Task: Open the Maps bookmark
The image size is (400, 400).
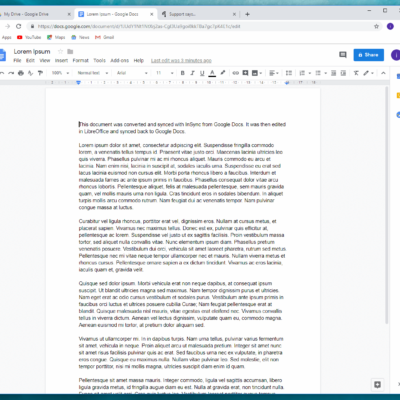Action: [56, 37]
